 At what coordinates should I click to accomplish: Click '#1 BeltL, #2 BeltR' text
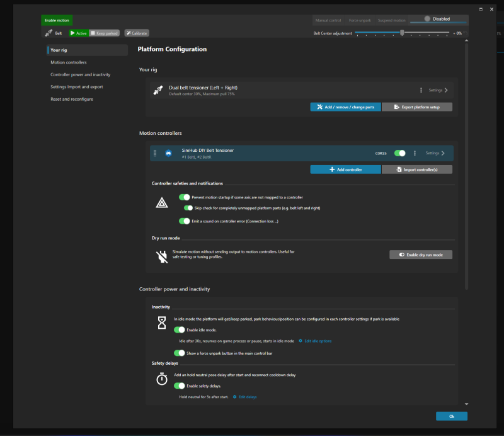tap(197, 157)
